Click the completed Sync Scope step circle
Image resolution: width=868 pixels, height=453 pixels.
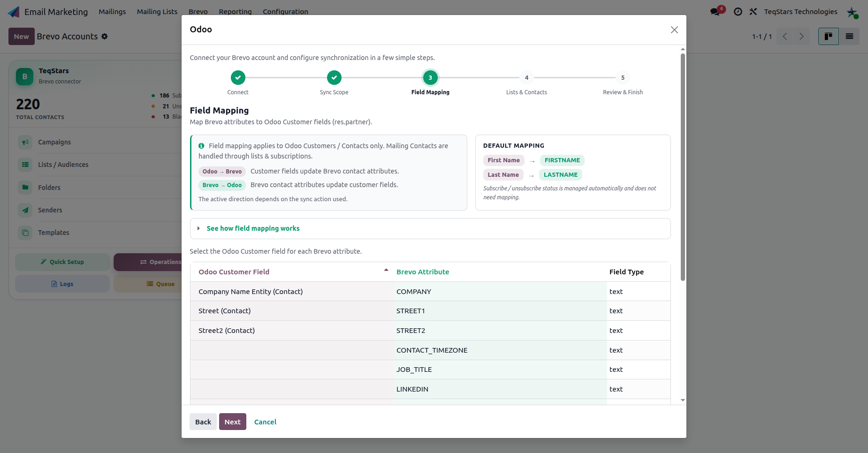334,77
